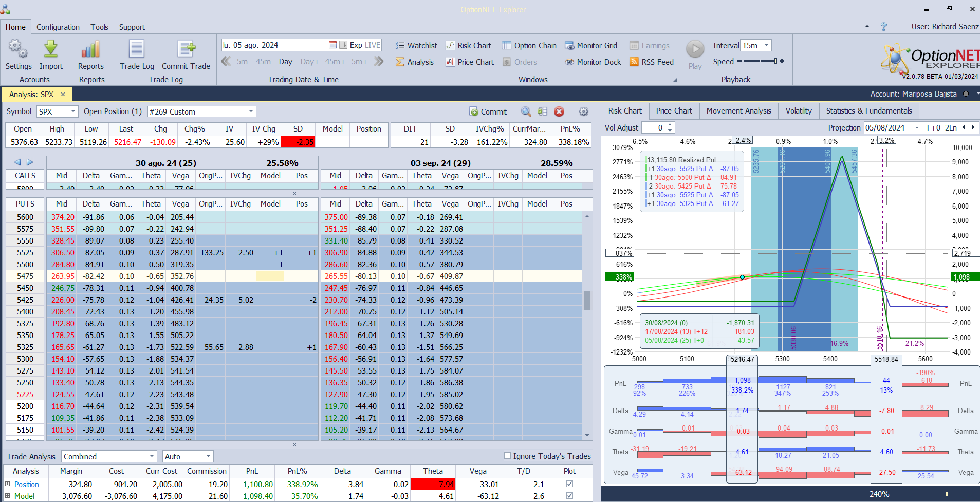Close the Analysis: SPX tab
The image size is (980, 502).
point(63,94)
